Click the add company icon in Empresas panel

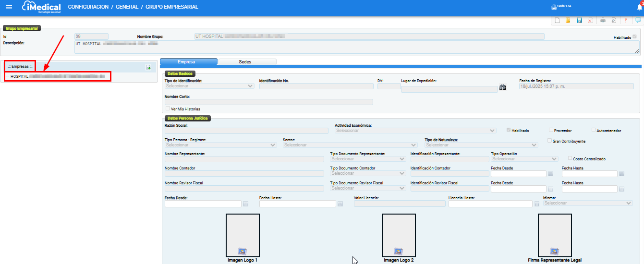(148, 68)
